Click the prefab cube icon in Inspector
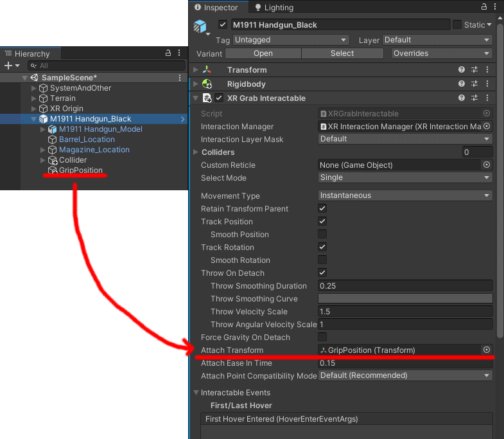 (200, 26)
